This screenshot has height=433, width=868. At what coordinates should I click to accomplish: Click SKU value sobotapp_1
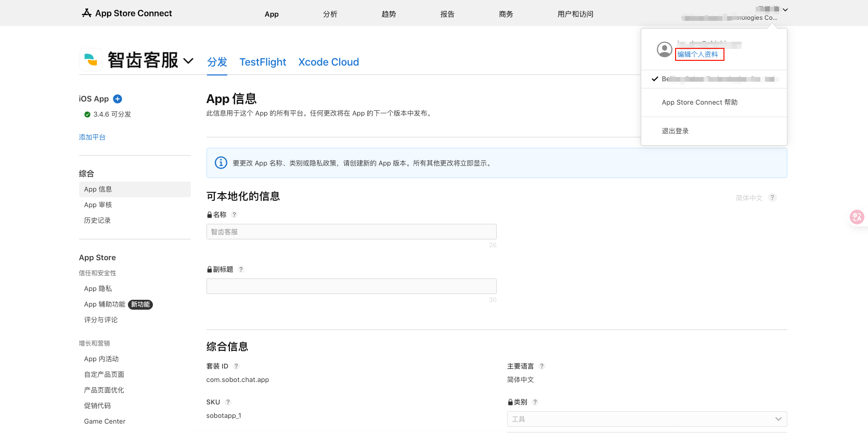(224, 416)
